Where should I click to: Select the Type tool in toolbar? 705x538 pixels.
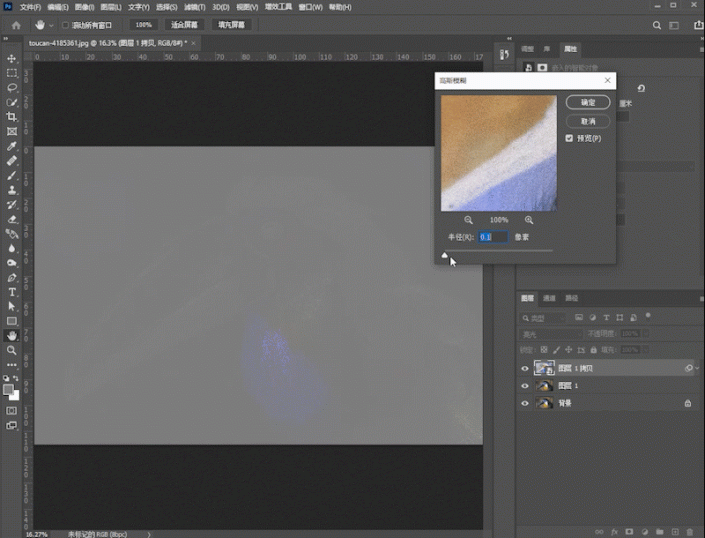point(12,292)
